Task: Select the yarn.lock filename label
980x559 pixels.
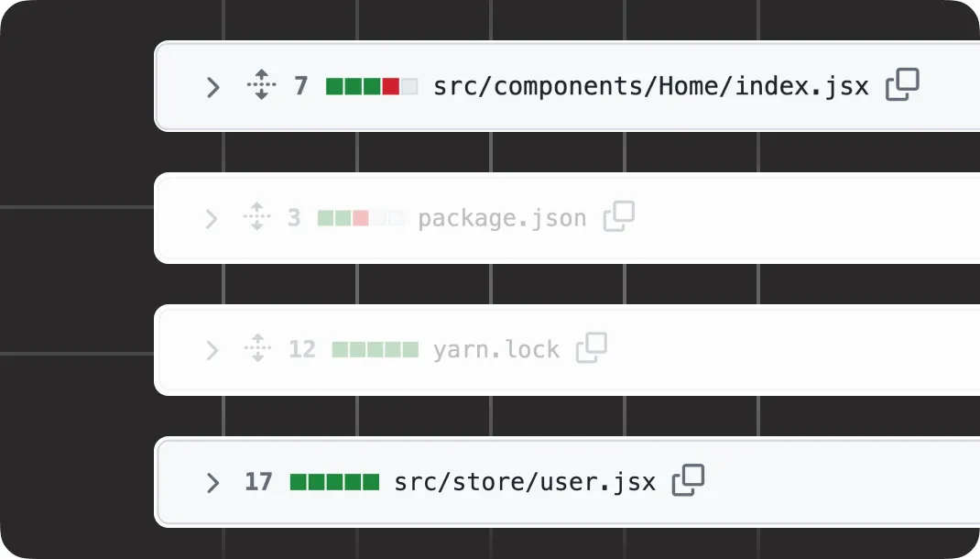Action: click(495, 349)
